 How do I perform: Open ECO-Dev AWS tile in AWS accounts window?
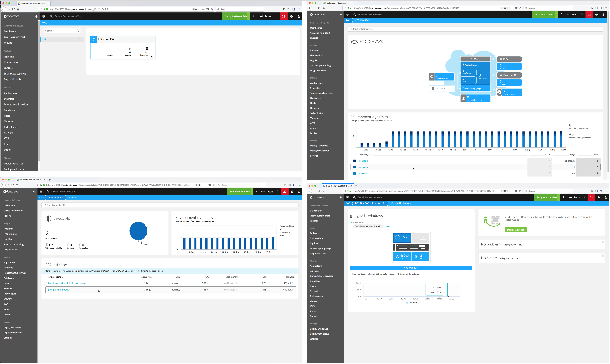pyautogui.click(x=122, y=47)
